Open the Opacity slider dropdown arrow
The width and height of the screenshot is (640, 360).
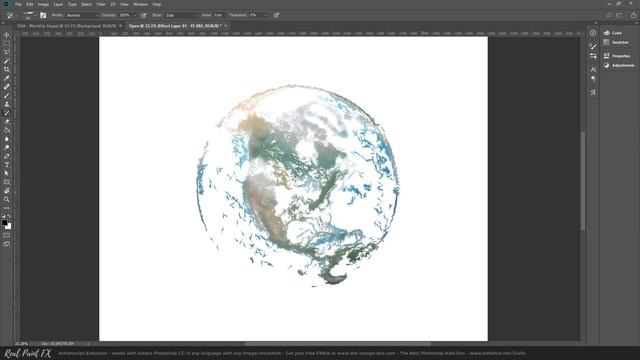click(135, 15)
